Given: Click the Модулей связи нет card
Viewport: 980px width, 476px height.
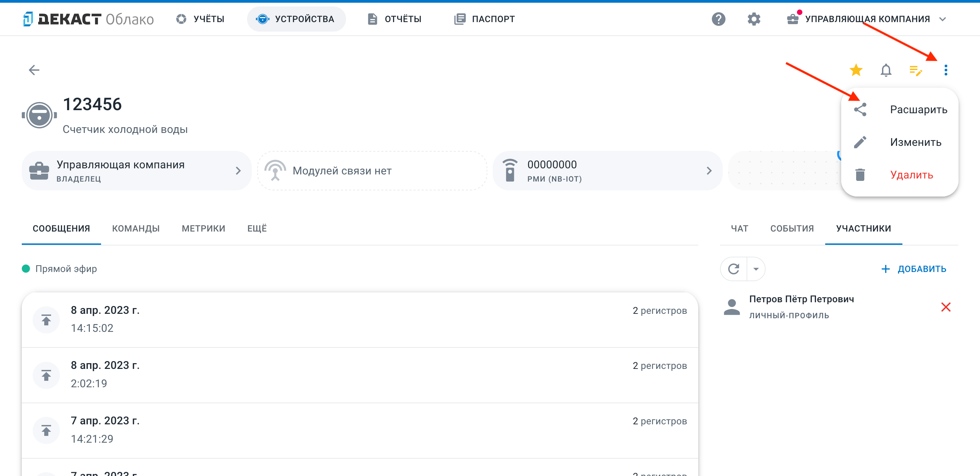Looking at the screenshot, I should pyautogui.click(x=372, y=171).
